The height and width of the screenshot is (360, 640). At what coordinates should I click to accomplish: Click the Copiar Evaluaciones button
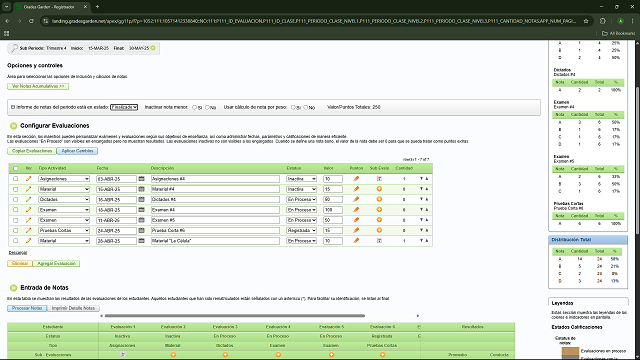pyautogui.click(x=32, y=151)
